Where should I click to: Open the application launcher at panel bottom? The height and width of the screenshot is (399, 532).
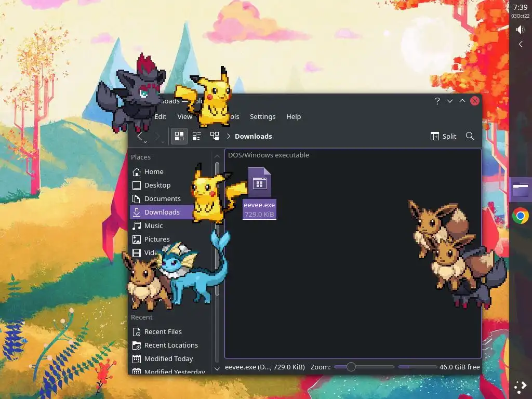(x=521, y=387)
